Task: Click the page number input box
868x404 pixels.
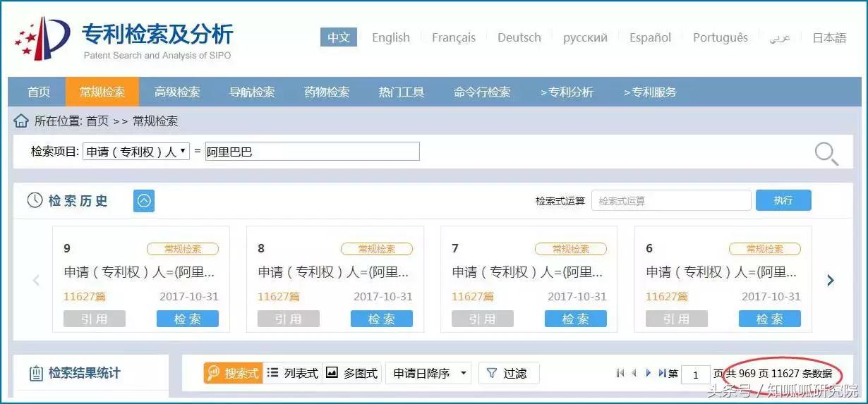Action: pyautogui.click(x=696, y=374)
